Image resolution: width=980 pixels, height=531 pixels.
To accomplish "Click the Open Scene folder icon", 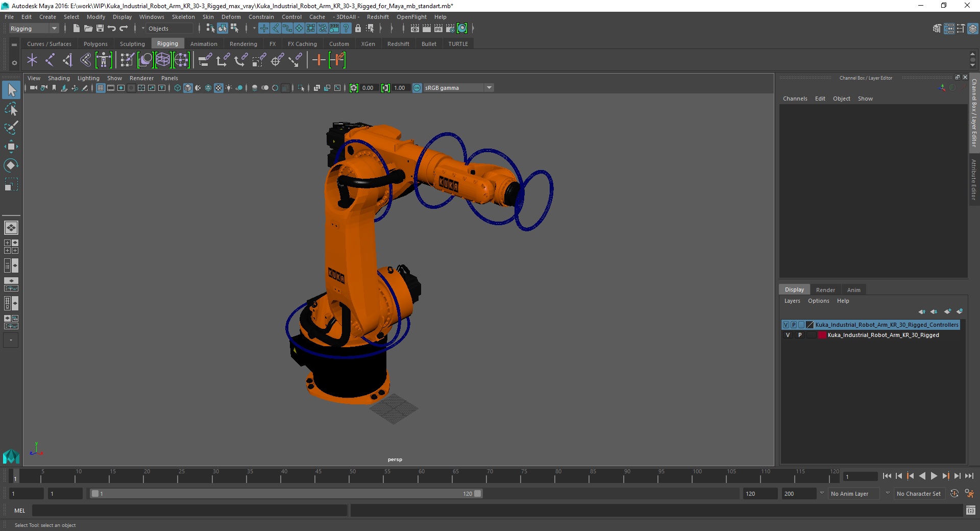I will (88, 29).
